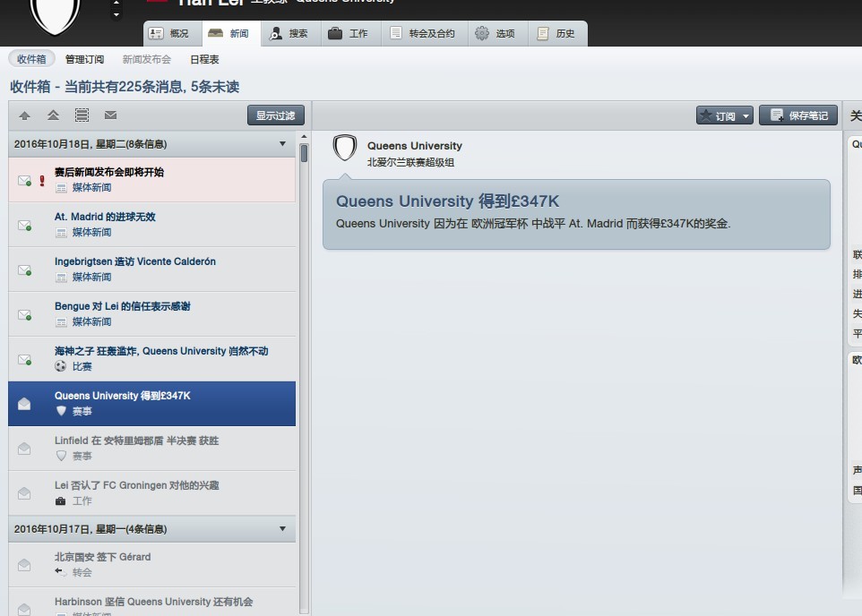Open the 工作 jobs tab
The height and width of the screenshot is (616, 862).
click(x=350, y=33)
